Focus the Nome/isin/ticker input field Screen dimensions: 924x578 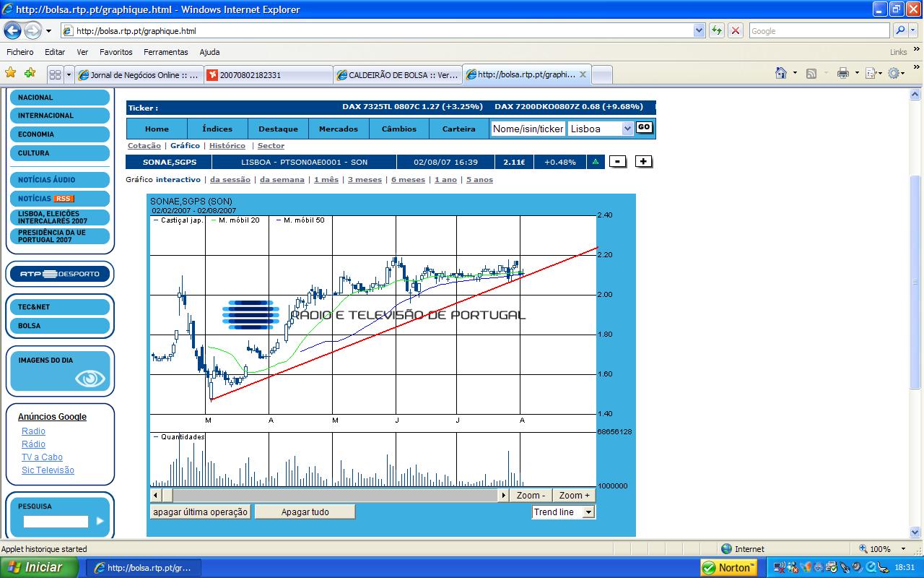(x=528, y=129)
